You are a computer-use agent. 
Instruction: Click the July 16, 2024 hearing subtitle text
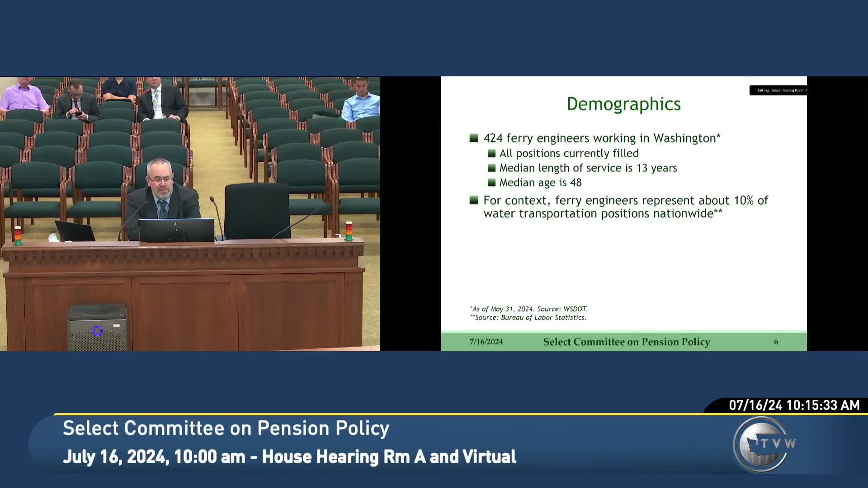(x=289, y=457)
